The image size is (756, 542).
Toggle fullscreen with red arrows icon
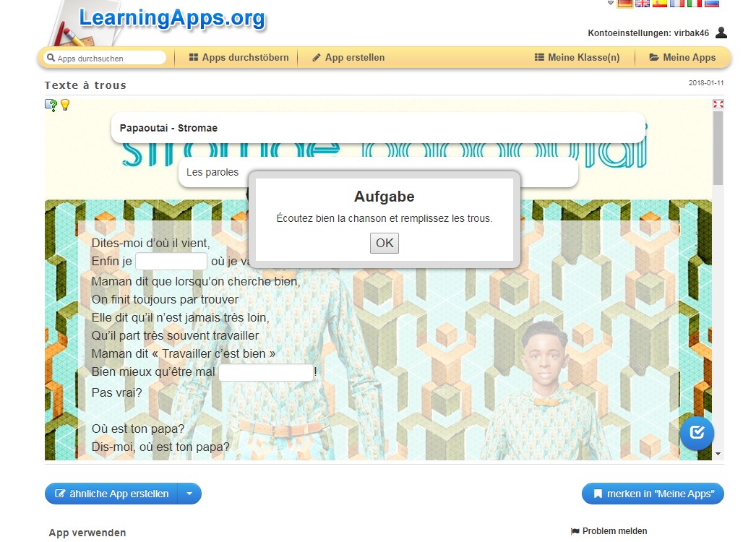718,103
